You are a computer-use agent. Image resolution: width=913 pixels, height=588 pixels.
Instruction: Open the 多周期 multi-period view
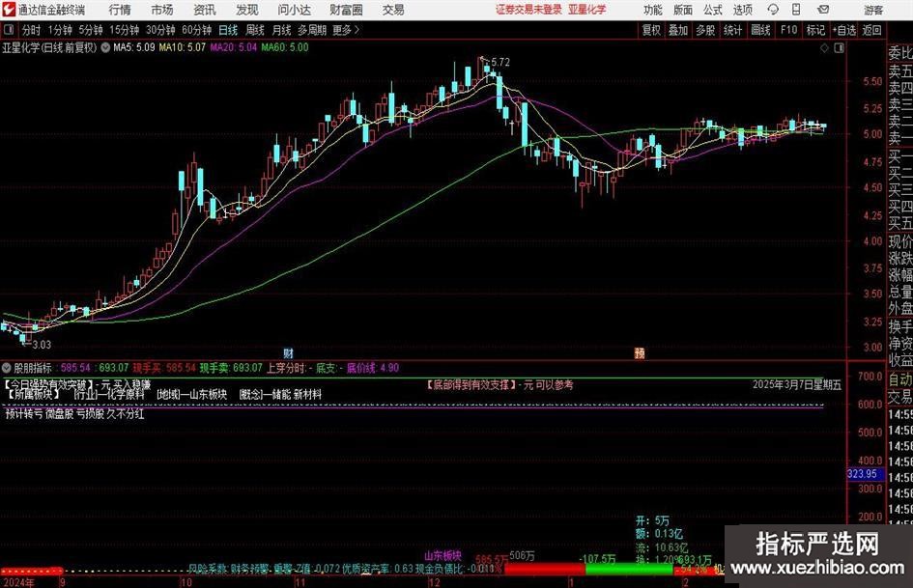coord(313,30)
